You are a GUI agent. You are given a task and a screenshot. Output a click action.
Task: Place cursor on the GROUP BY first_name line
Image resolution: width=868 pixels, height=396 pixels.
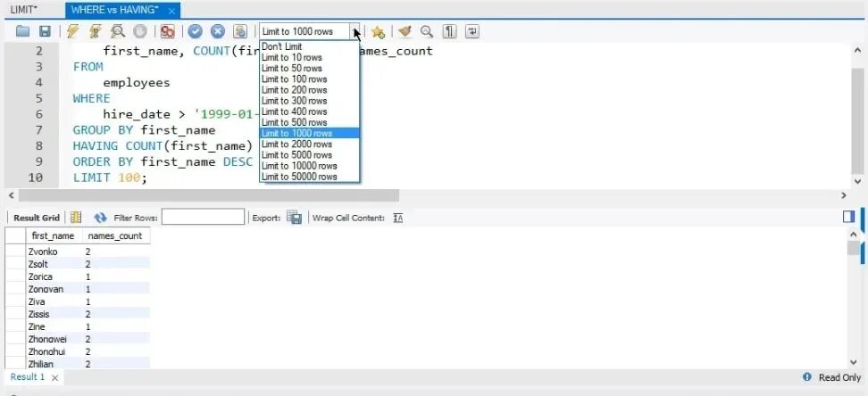pos(144,130)
